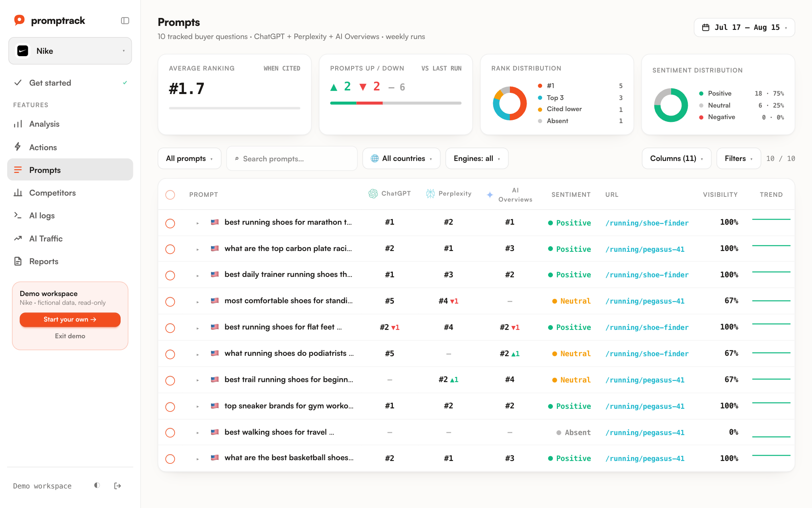Click the Analysis bar chart icon
812x508 pixels.
pyautogui.click(x=18, y=124)
